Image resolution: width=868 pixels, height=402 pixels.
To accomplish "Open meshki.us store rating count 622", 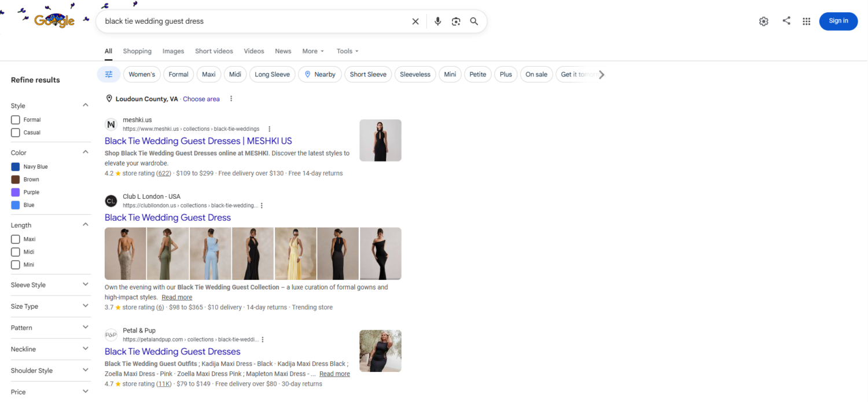I will pyautogui.click(x=164, y=173).
